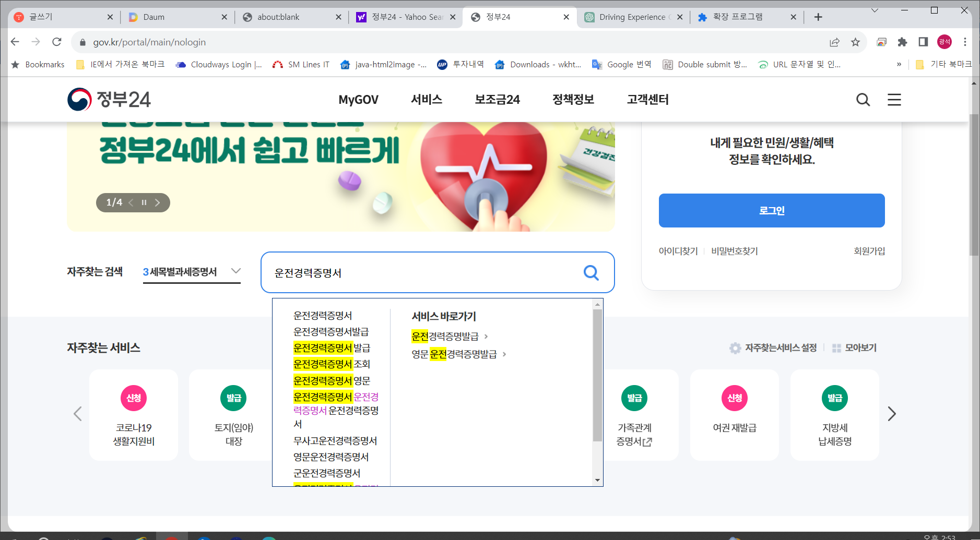The height and width of the screenshot is (540, 980).
Task: Click the 로그인 button
Action: coord(771,210)
